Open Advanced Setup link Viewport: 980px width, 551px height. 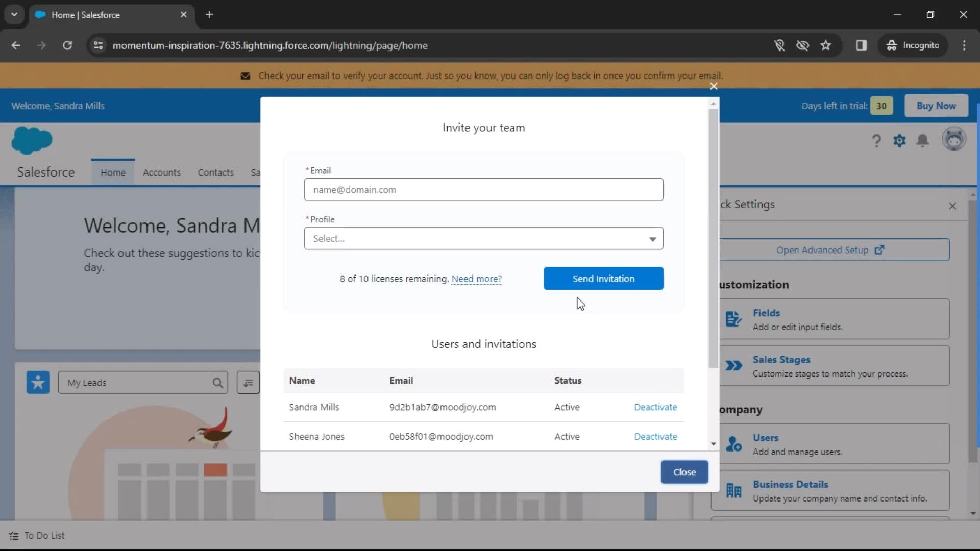tap(830, 250)
